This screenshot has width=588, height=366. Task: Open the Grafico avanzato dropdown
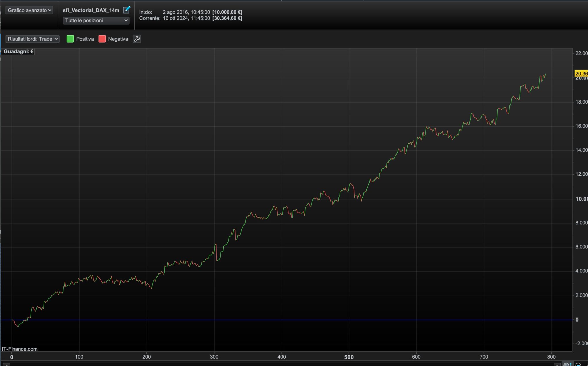[29, 10]
